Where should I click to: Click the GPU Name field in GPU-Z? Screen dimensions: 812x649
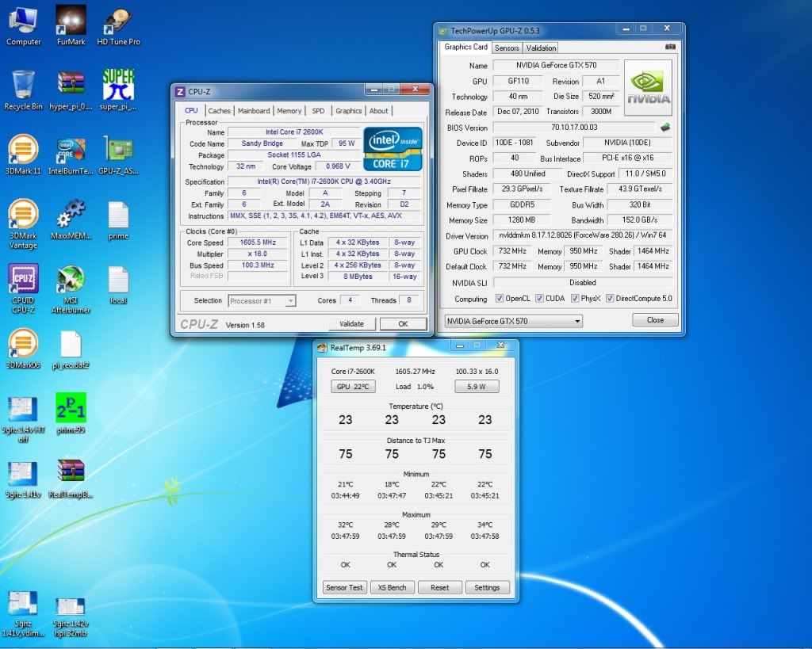pos(556,65)
